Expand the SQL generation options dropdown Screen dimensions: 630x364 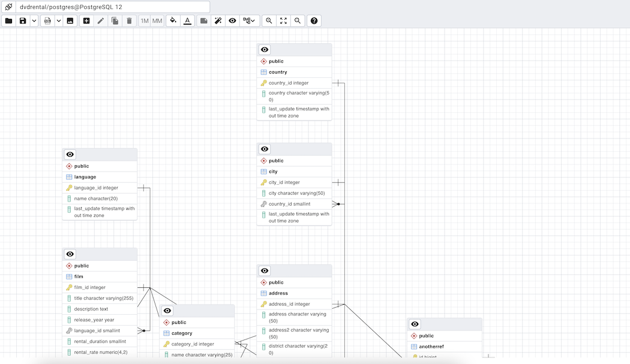tap(58, 20)
